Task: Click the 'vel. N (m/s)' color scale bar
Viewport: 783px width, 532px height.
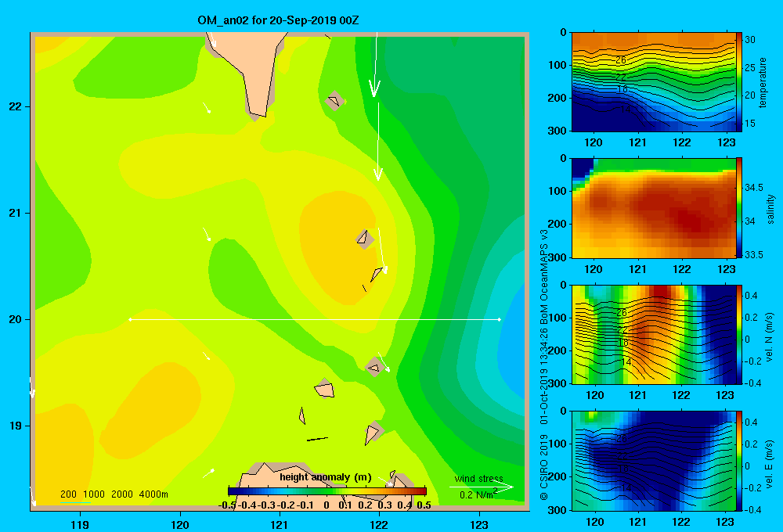Action: coord(739,334)
